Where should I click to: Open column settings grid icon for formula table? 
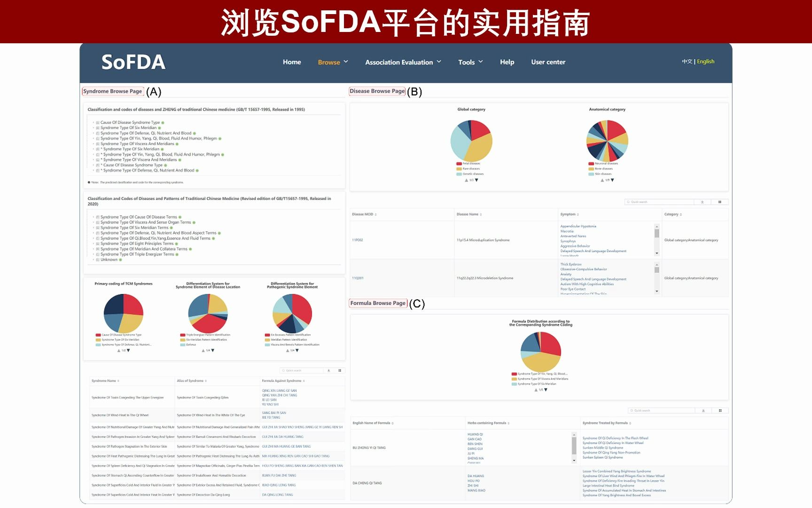[x=720, y=411]
